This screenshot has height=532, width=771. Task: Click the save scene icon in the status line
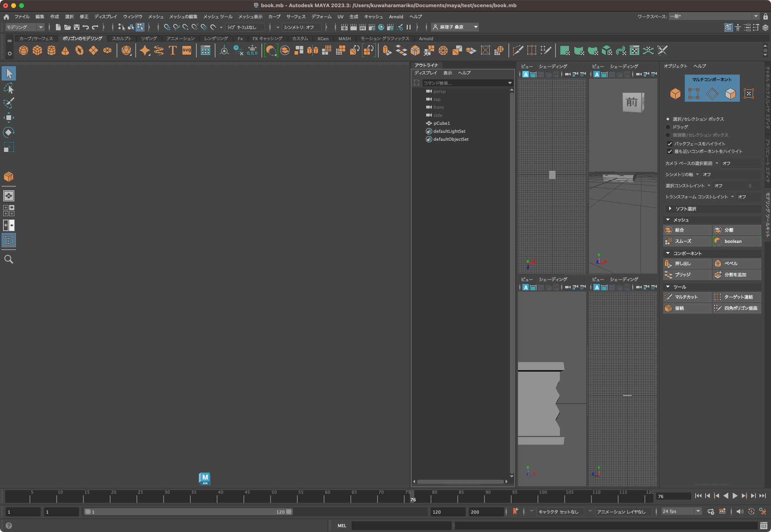(77, 27)
